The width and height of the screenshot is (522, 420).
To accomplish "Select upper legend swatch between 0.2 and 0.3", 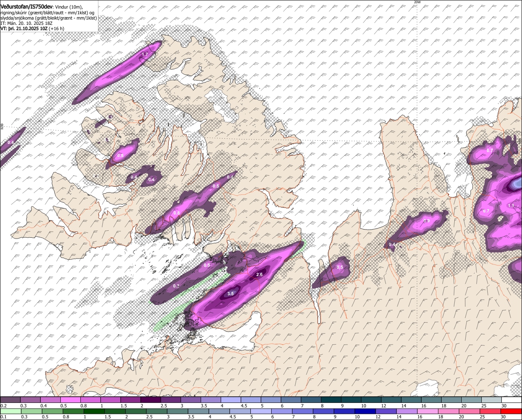I will (11, 400).
